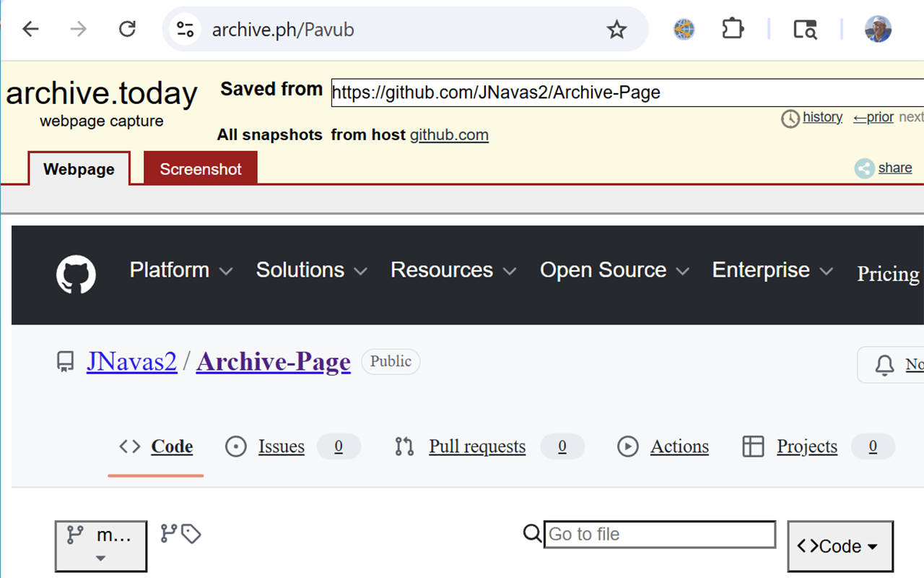This screenshot has height=578, width=924.
Task: Click the Projects count badge 0
Action: (873, 447)
